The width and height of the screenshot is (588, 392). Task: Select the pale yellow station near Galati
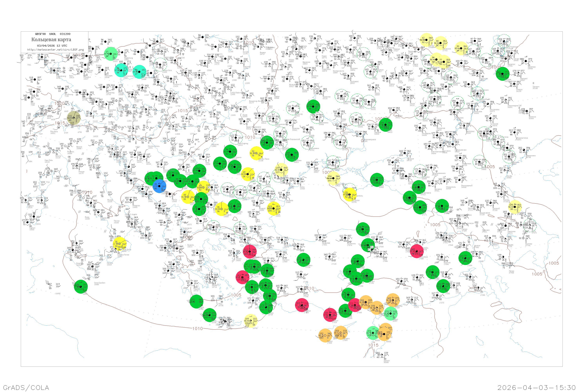(281, 170)
